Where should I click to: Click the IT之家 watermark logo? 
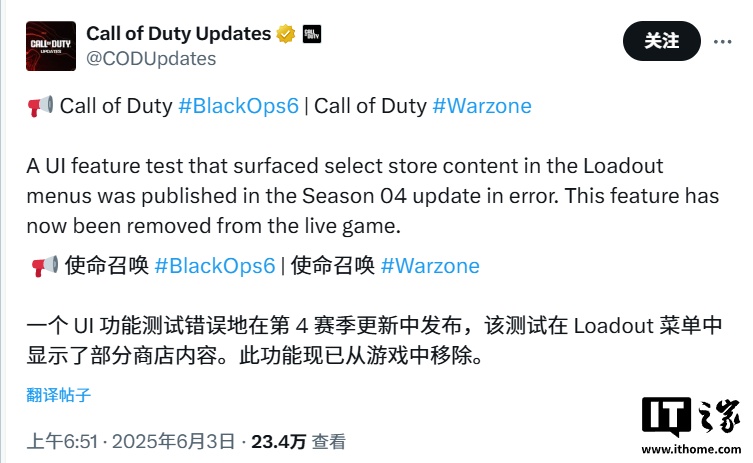point(692,416)
